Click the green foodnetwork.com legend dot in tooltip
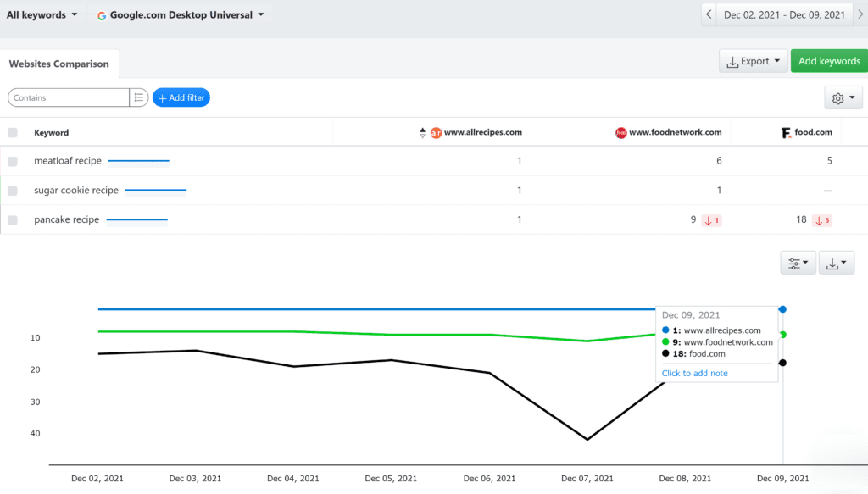The image size is (868, 494). (665, 341)
